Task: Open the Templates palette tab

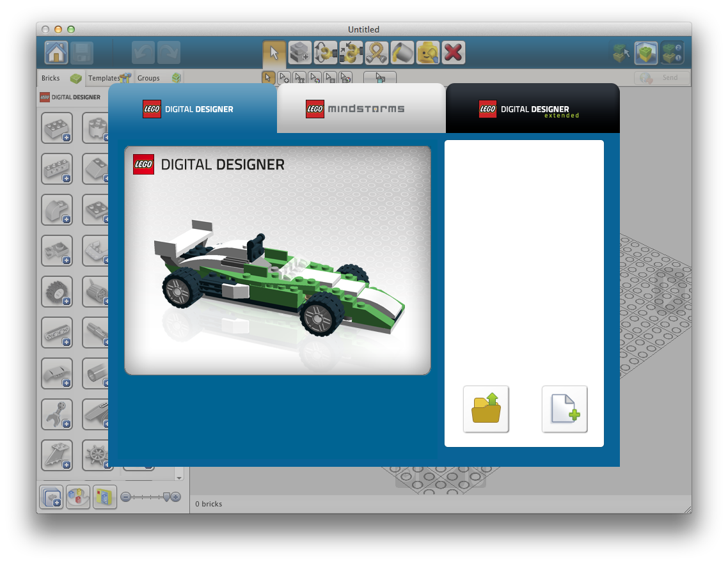Action: pyautogui.click(x=109, y=78)
